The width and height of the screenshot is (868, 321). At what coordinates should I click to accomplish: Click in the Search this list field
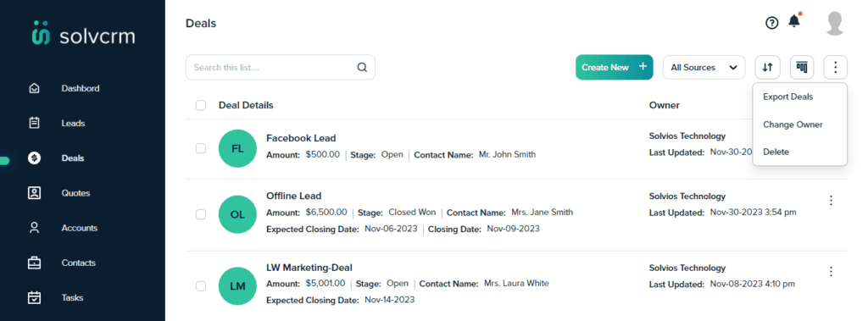tap(280, 68)
